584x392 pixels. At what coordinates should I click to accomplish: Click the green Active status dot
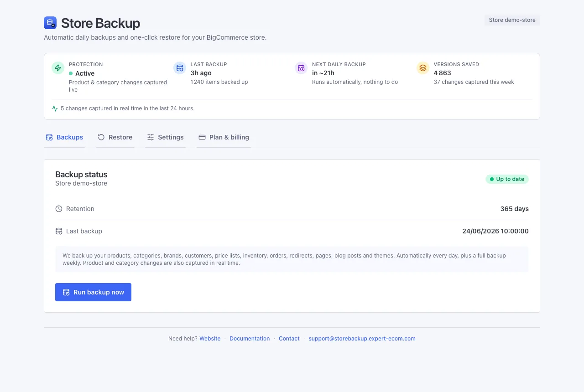coord(71,73)
